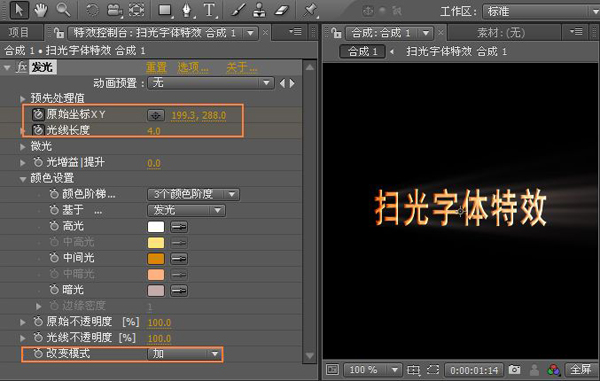600x381 pixels.
Task: Switch to the 素材: (无) tab
Action: pyautogui.click(x=501, y=33)
